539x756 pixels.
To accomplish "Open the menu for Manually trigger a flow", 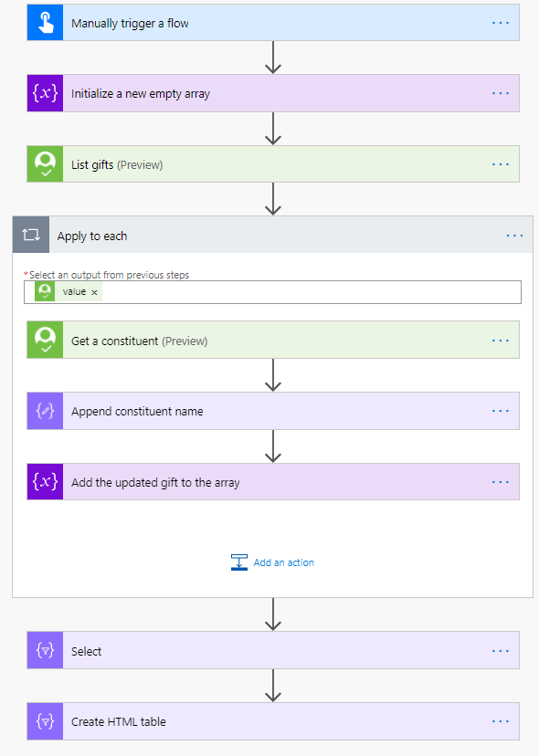I will point(501,23).
